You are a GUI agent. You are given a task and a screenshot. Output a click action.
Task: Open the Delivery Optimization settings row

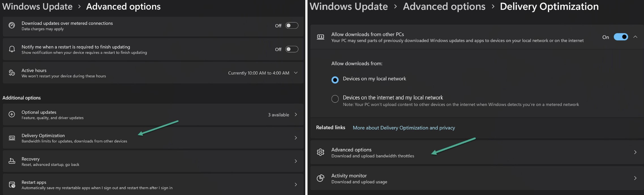pos(153,138)
